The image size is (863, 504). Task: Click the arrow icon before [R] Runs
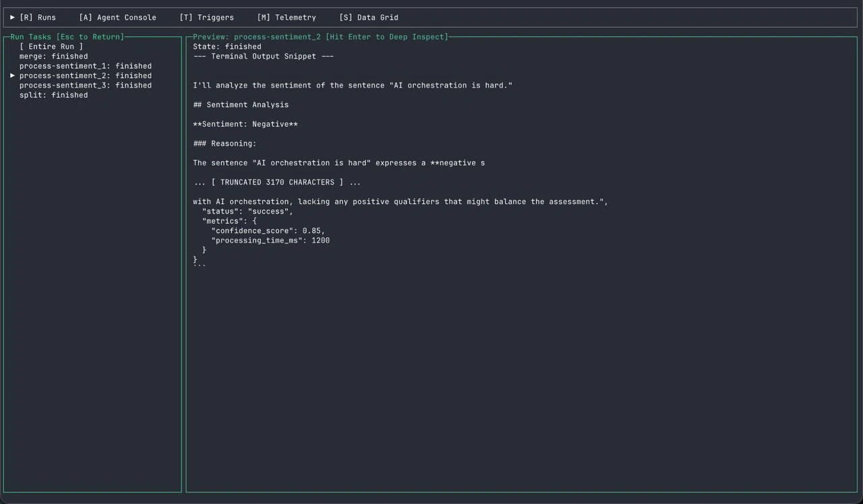pyautogui.click(x=11, y=17)
